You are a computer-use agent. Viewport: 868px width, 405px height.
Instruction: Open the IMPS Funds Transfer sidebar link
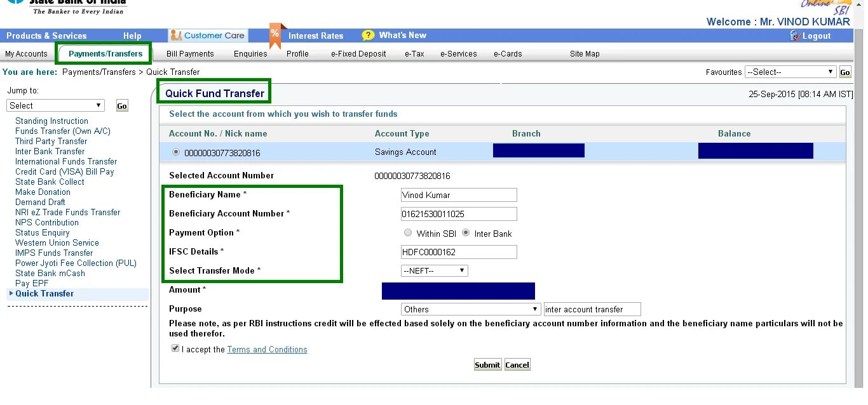(x=54, y=253)
